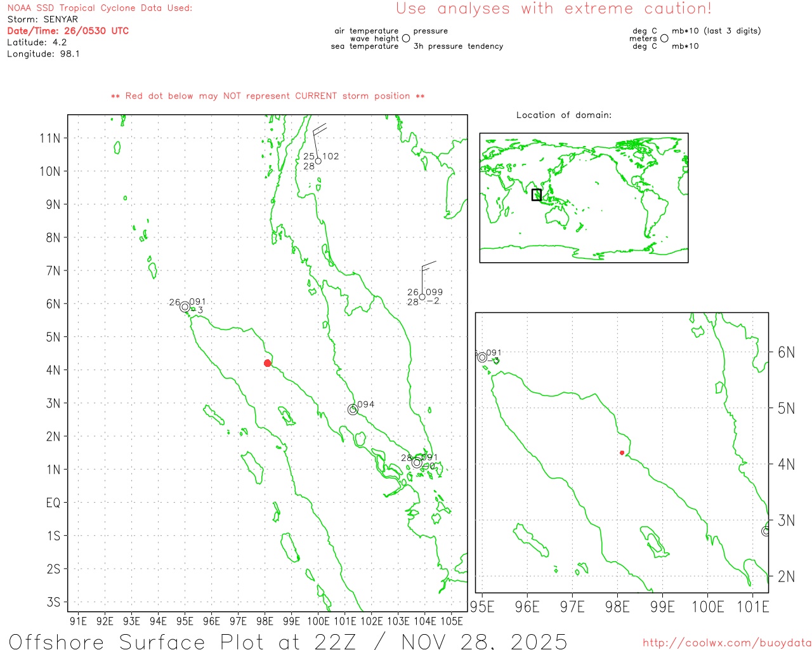Click the 'Use analyses with extreme caution!' warning
Screen dimensions: 812x650
(554, 9)
